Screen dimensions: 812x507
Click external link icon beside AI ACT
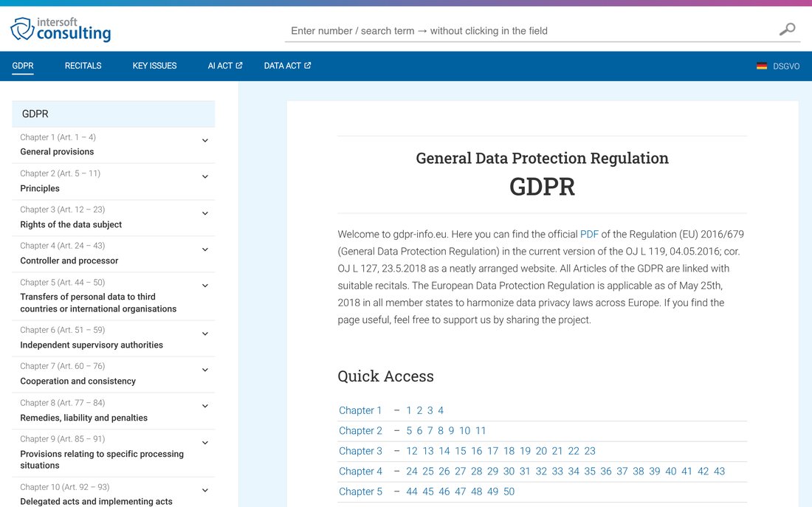238,65
